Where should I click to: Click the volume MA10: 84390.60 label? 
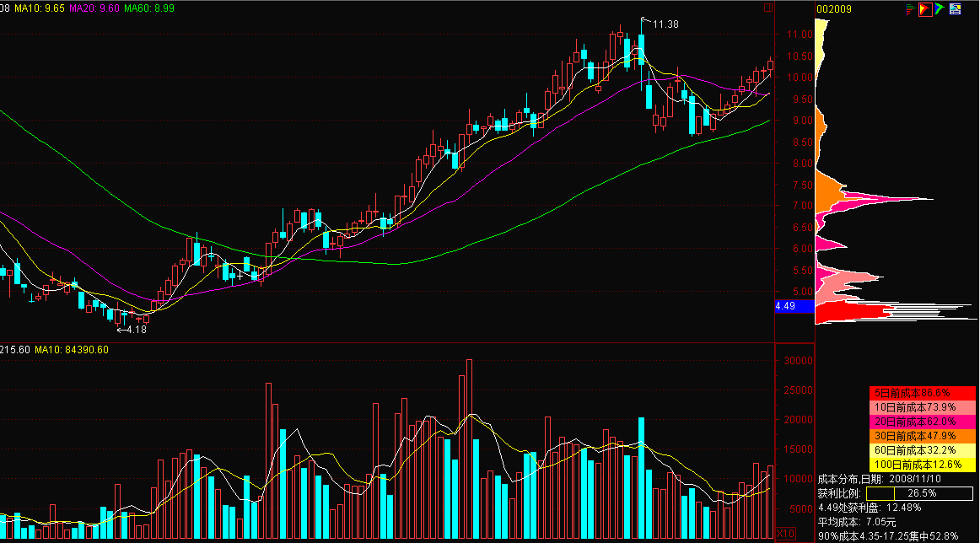[x=71, y=350]
